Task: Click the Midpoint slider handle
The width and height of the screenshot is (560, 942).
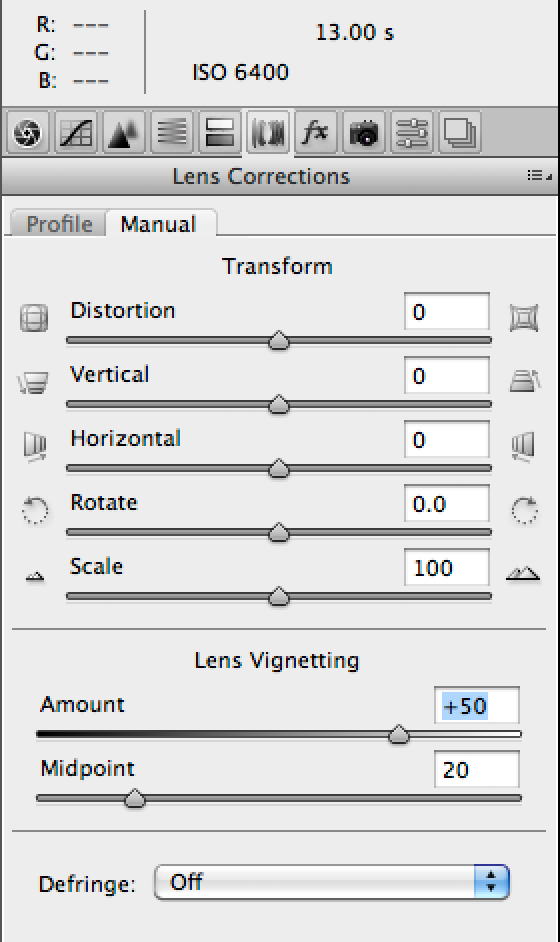Action: 135,798
